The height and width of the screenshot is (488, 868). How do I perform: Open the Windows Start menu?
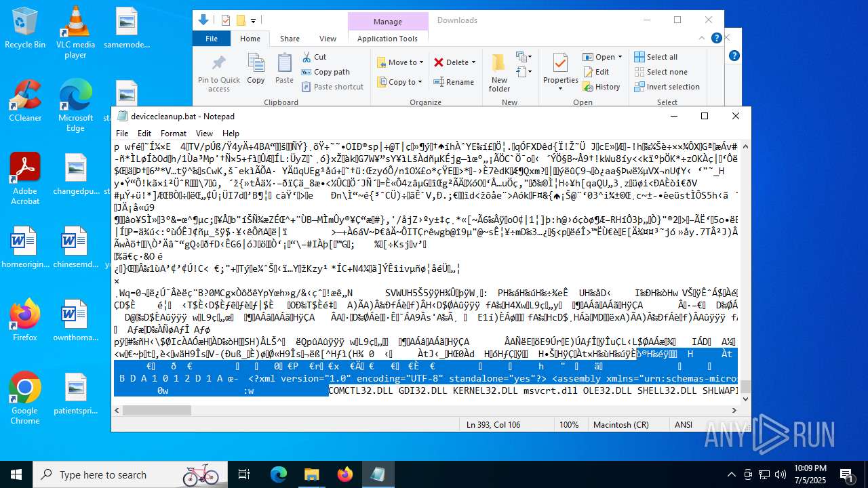(x=16, y=474)
